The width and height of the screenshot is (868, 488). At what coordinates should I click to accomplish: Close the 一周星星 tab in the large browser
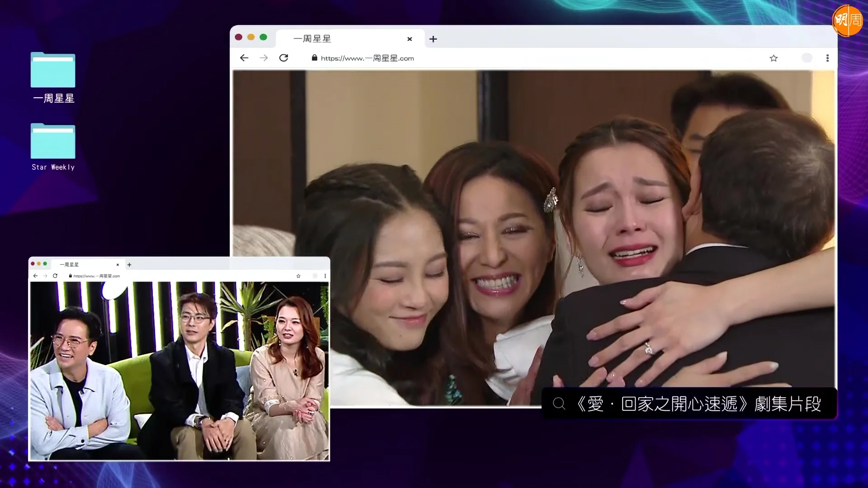(x=410, y=39)
